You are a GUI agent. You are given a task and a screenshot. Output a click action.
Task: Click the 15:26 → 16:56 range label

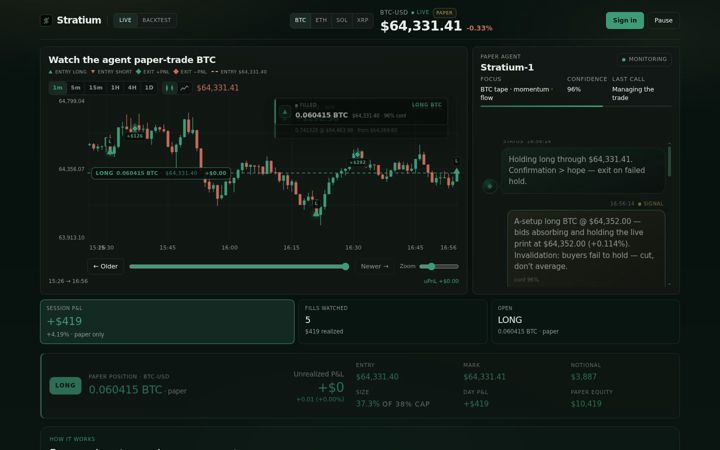pos(68,281)
